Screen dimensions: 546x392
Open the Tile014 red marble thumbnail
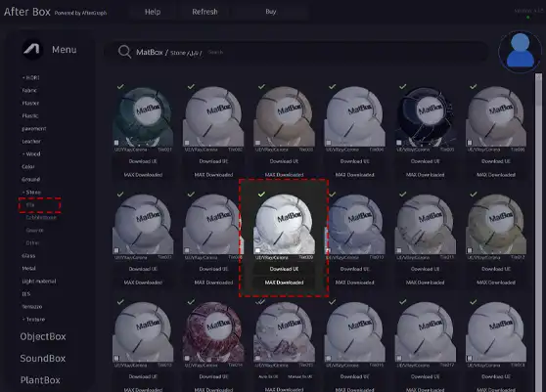(x=213, y=331)
